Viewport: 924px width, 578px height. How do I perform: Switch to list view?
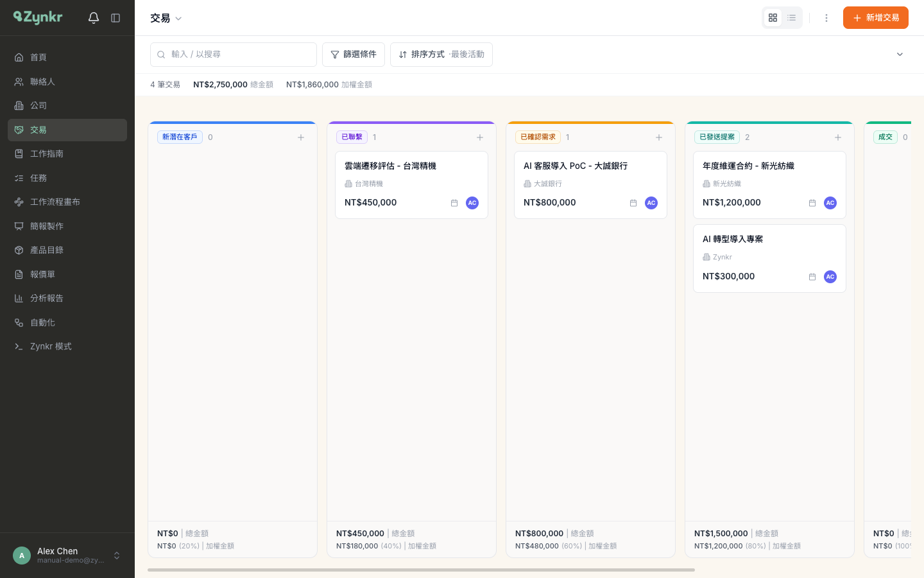pos(792,18)
